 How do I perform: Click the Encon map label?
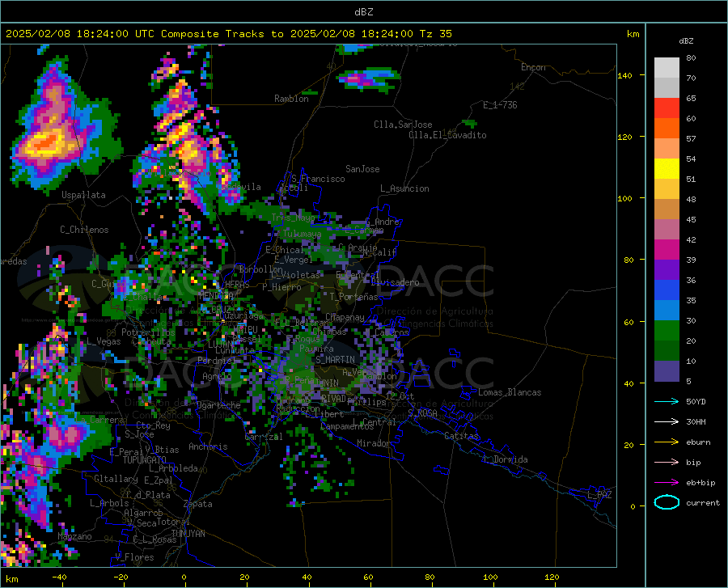pos(533,67)
